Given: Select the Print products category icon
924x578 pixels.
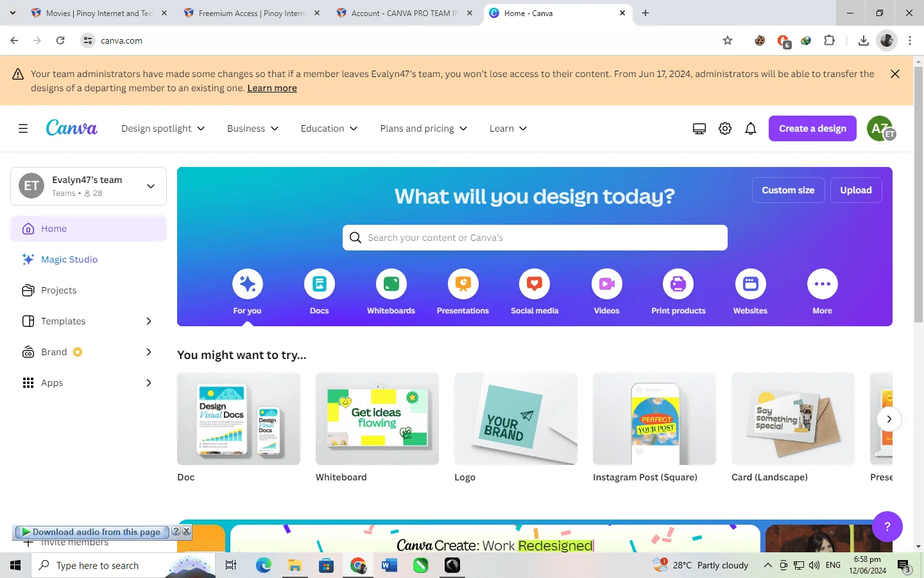Looking at the screenshot, I should click(x=678, y=284).
